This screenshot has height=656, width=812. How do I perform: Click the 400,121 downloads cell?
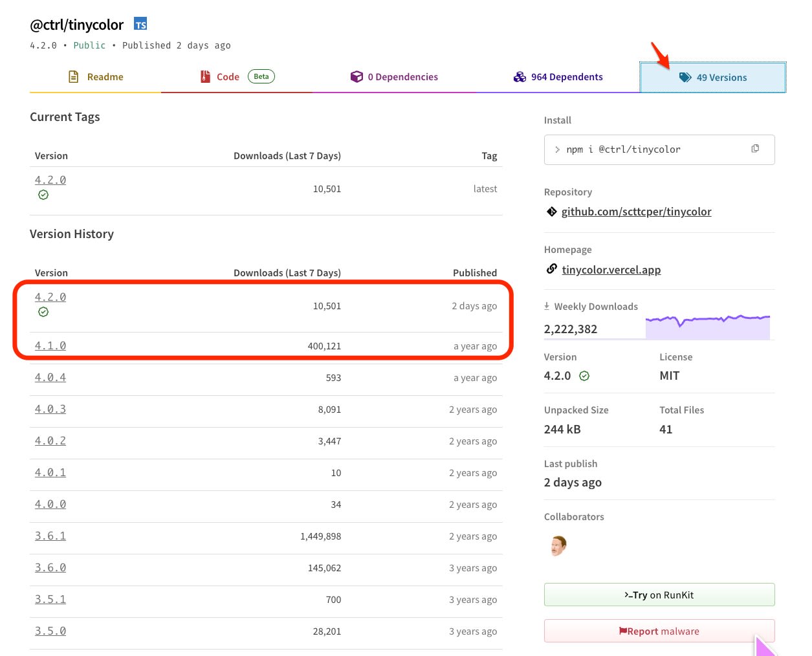[324, 346]
